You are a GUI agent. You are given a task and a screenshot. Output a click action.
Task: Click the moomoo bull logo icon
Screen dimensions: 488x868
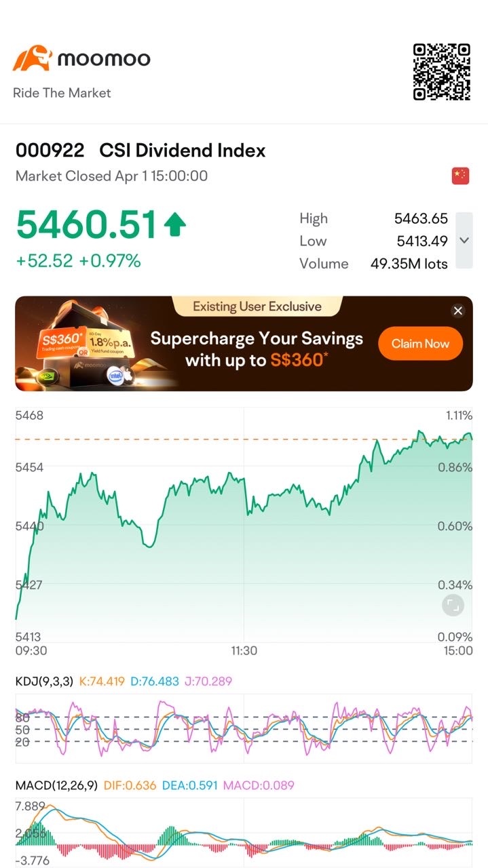tap(32, 59)
